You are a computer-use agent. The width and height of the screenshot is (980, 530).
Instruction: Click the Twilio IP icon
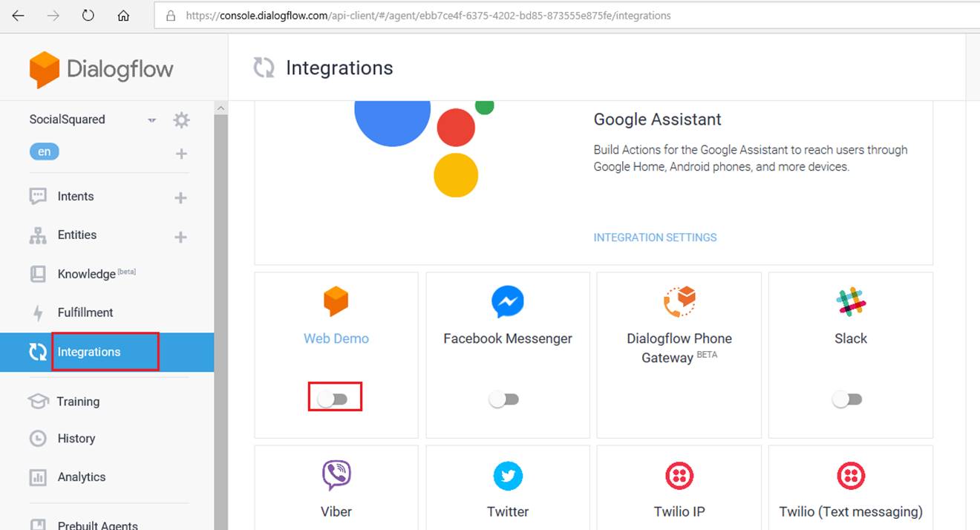coord(679,476)
